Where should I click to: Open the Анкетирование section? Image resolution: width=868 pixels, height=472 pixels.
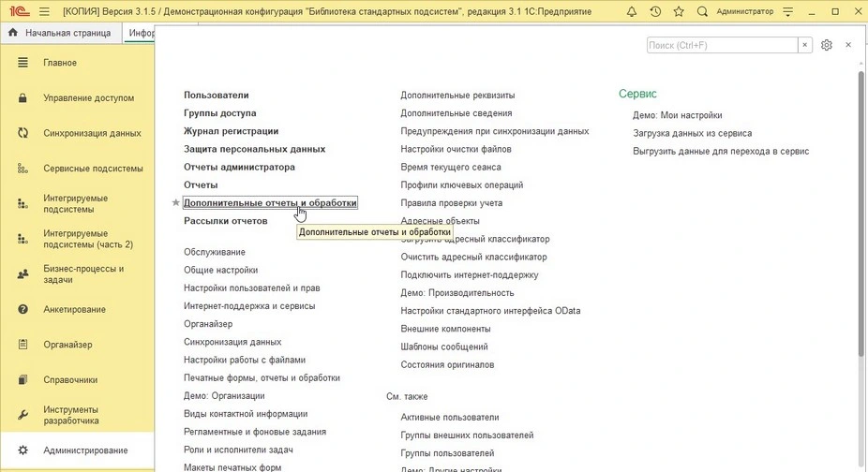74,310
